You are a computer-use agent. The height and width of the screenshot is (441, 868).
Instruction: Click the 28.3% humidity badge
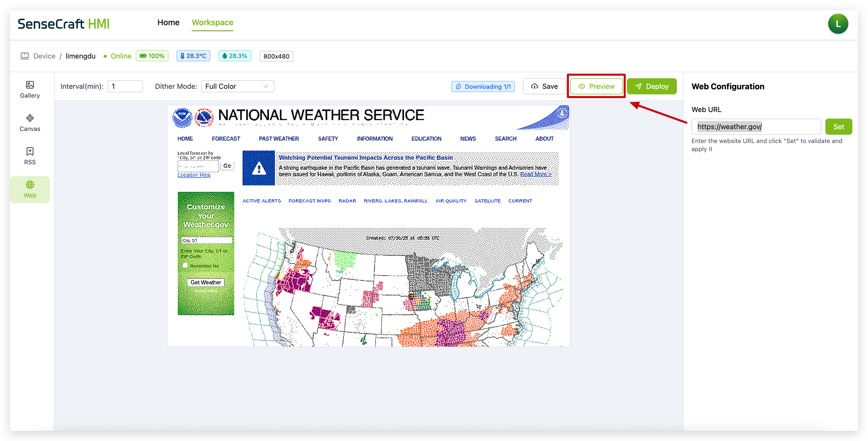click(x=235, y=56)
